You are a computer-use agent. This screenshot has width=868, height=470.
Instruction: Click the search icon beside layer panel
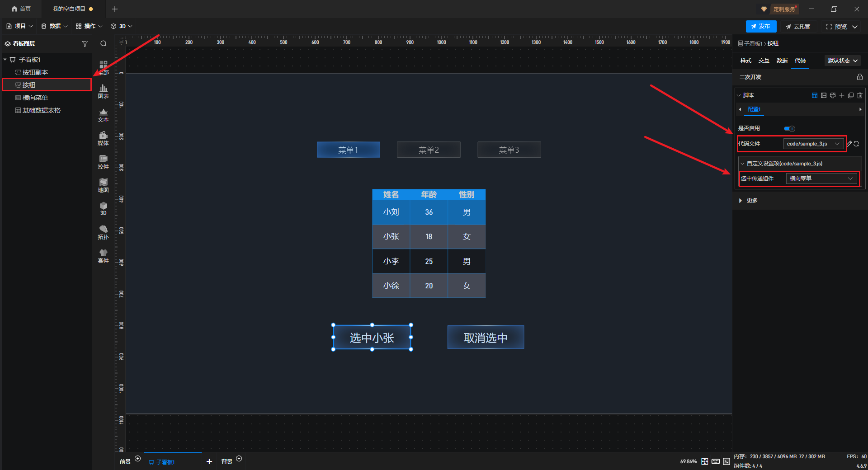[104, 44]
